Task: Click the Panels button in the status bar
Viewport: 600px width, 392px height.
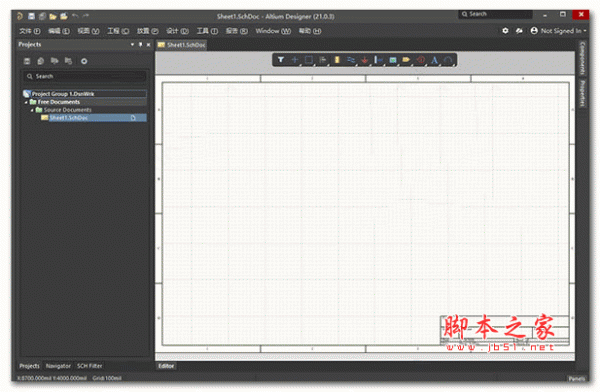Action: click(x=576, y=379)
